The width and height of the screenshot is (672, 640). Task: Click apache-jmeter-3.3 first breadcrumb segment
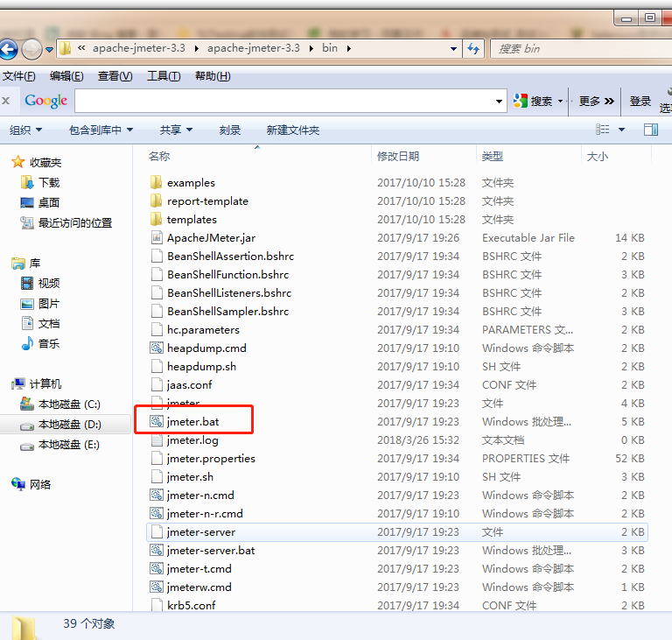tap(139, 48)
